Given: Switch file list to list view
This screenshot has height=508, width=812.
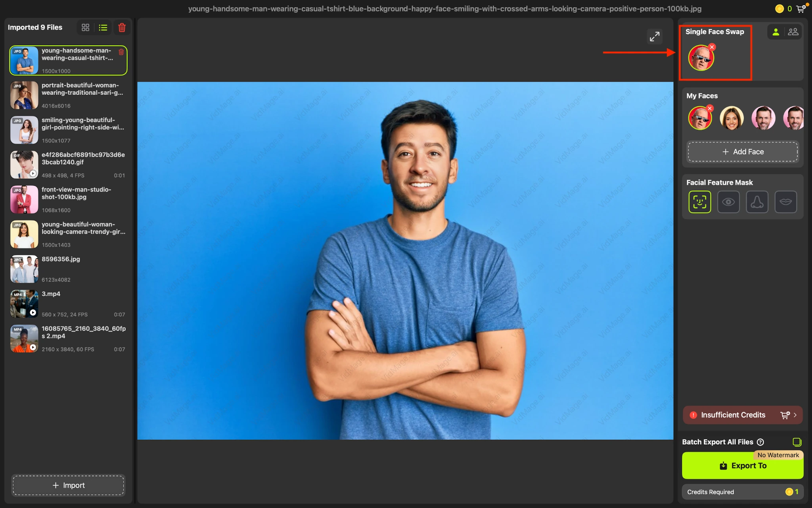Looking at the screenshot, I should pyautogui.click(x=103, y=27).
